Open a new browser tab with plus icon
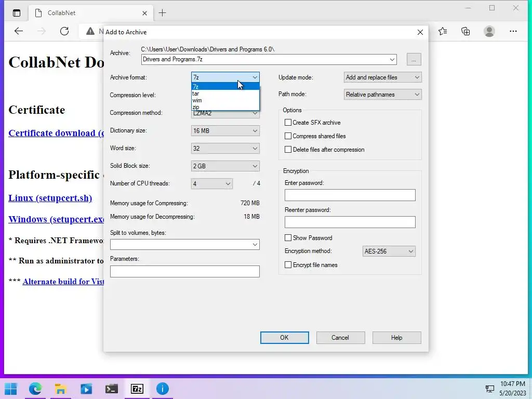Screen dimensions: 532x399 point(162,13)
